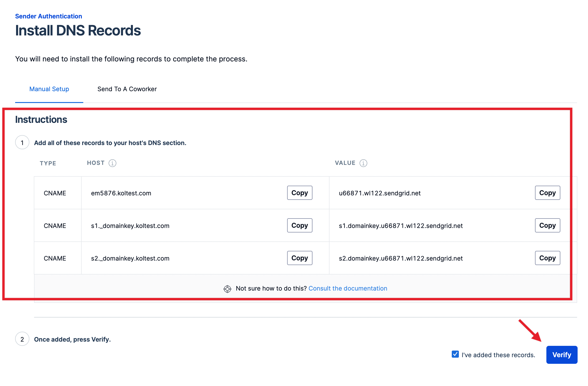Open the Consult the documentation link
Screen dimensions: 588x386
coord(348,288)
